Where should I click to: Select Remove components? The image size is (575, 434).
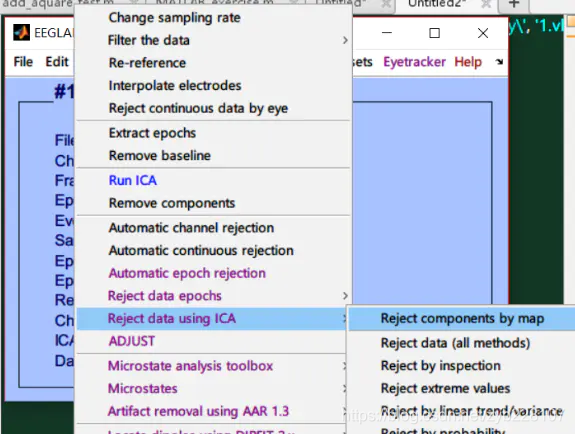tap(213, 203)
